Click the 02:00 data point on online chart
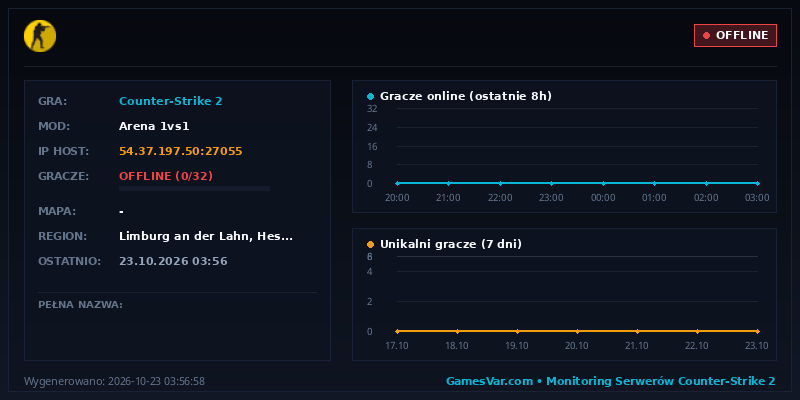Screen dimensions: 800x400 pos(706,183)
